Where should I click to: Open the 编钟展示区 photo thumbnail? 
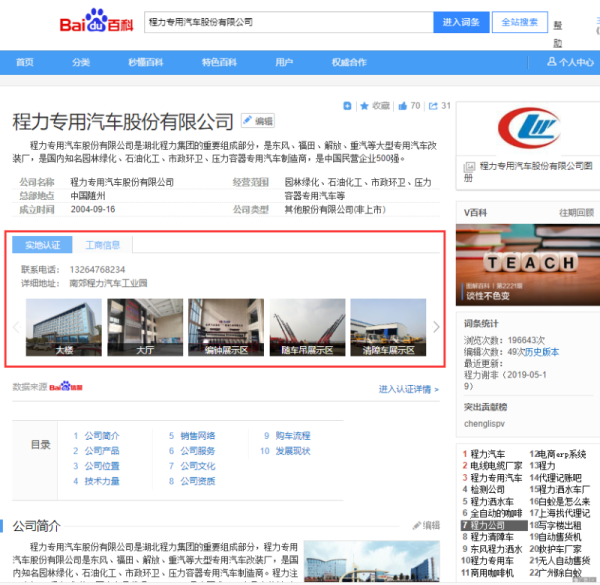(x=226, y=327)
